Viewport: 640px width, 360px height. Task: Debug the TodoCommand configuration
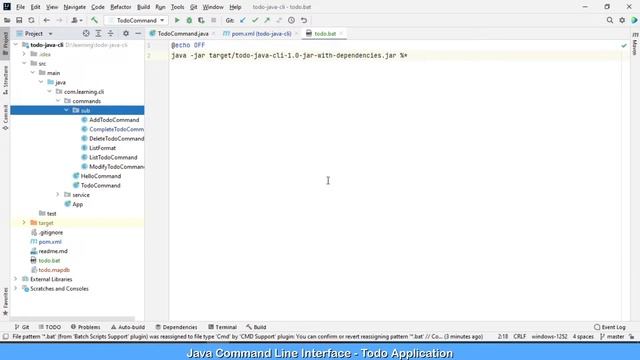coord(189,20)
